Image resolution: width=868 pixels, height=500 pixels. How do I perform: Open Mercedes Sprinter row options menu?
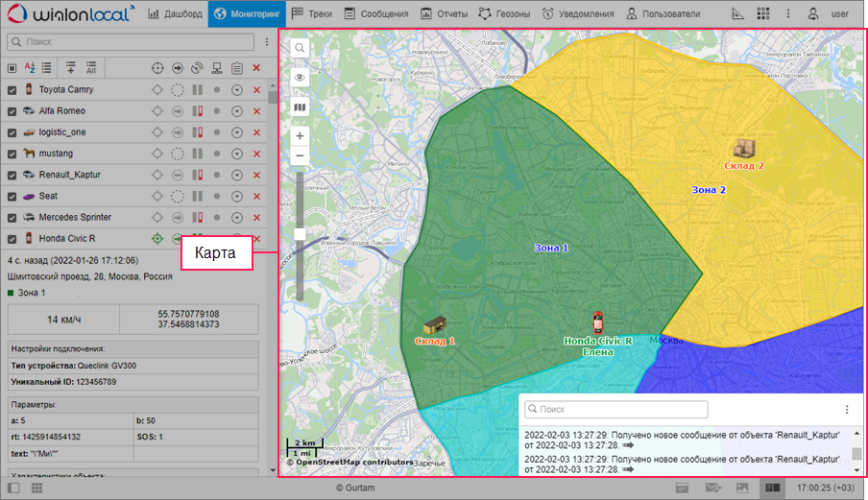click(x=237, y=217)
